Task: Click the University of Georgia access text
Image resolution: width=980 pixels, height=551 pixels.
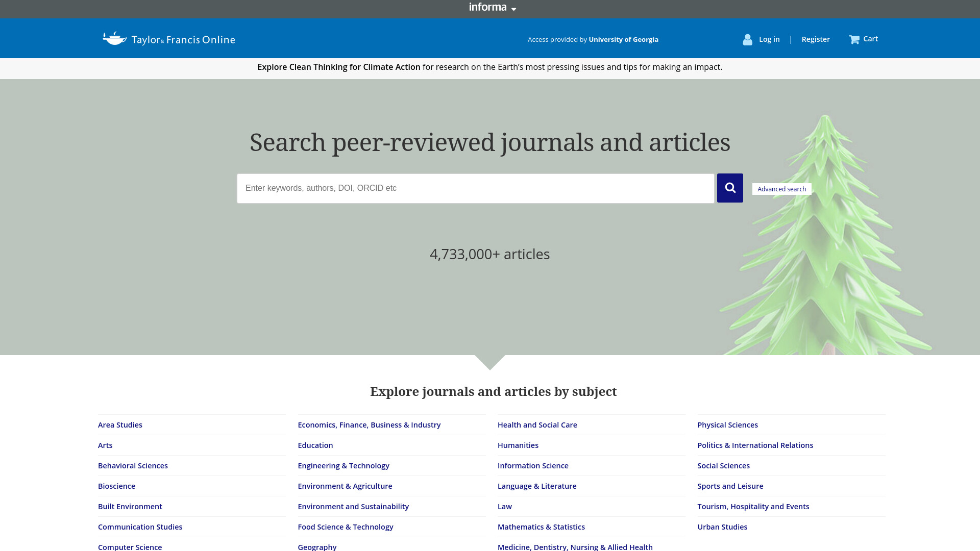Action: 623,39
